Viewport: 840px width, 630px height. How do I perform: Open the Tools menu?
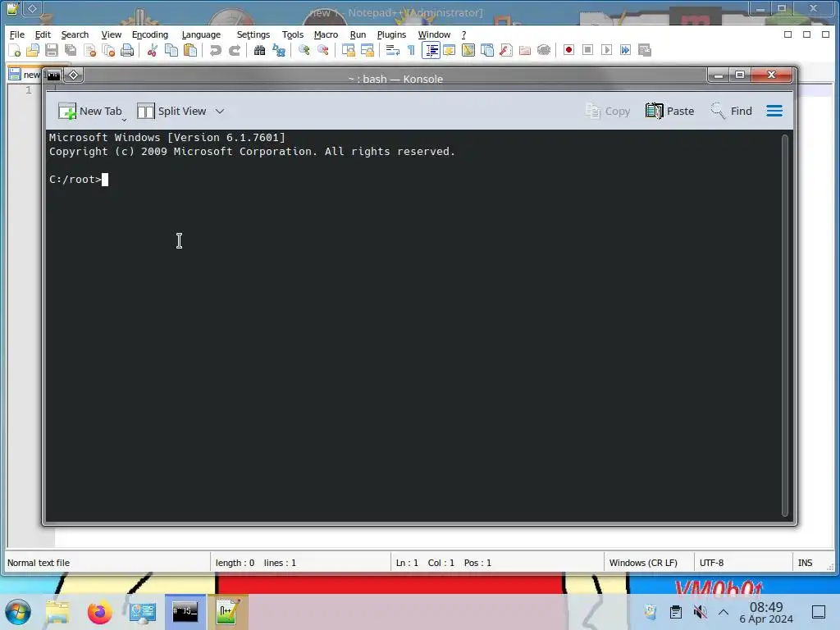coord(293,34)
